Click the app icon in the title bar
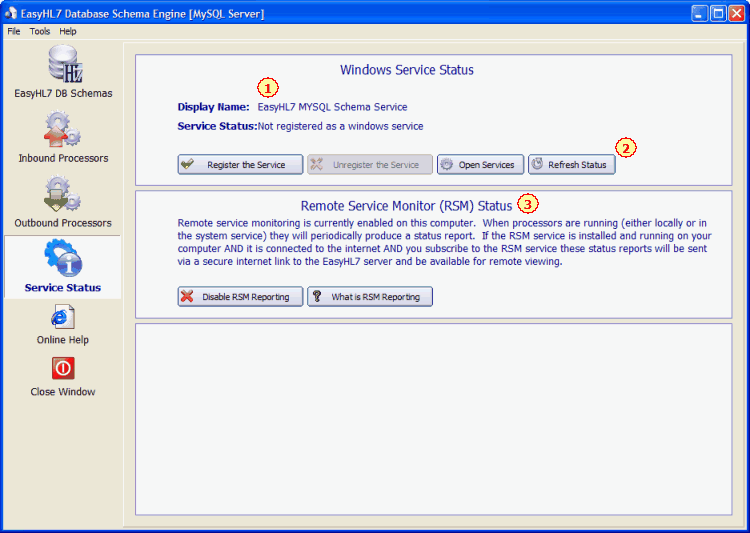The image size is (750, 533). pos(11,13)
